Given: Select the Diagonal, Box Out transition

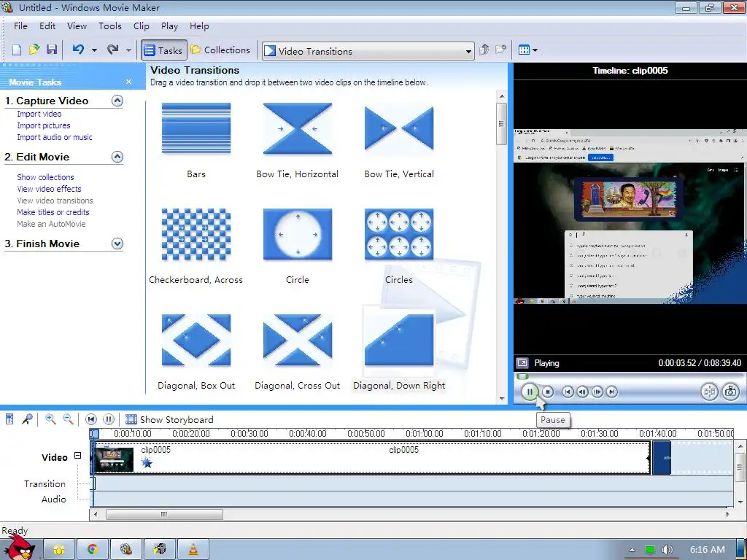Looking at the screenshot, I should pos(196,340).
